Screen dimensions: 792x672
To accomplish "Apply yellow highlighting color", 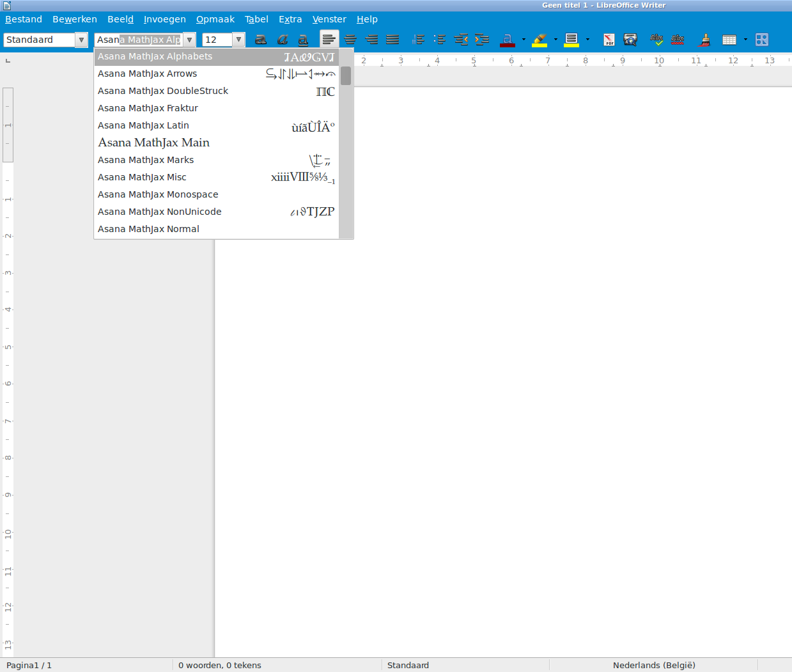I will tap(540, 40).
